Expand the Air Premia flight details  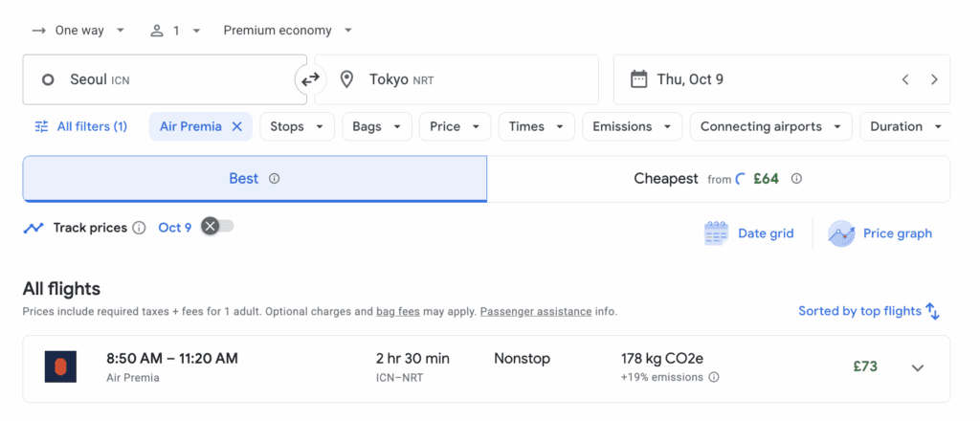coord(917,368)
